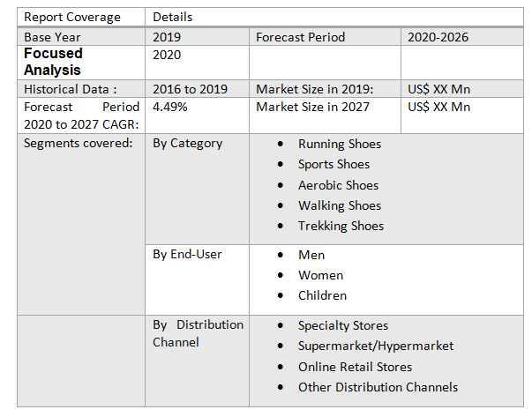The width and height of the screenshot is (532, 417).
Task: Select the Details header cell
Action: coord(172,17)
